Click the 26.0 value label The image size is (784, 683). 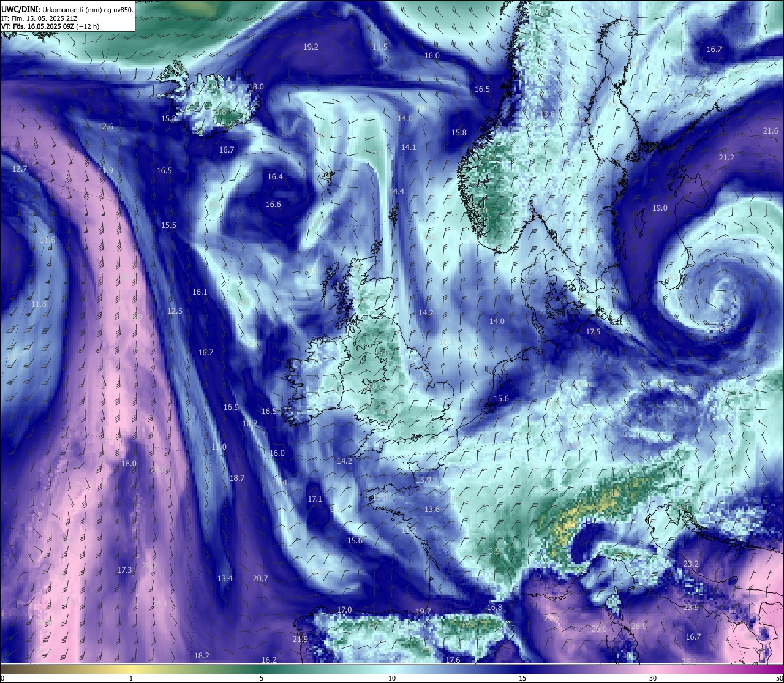(639, 626)
